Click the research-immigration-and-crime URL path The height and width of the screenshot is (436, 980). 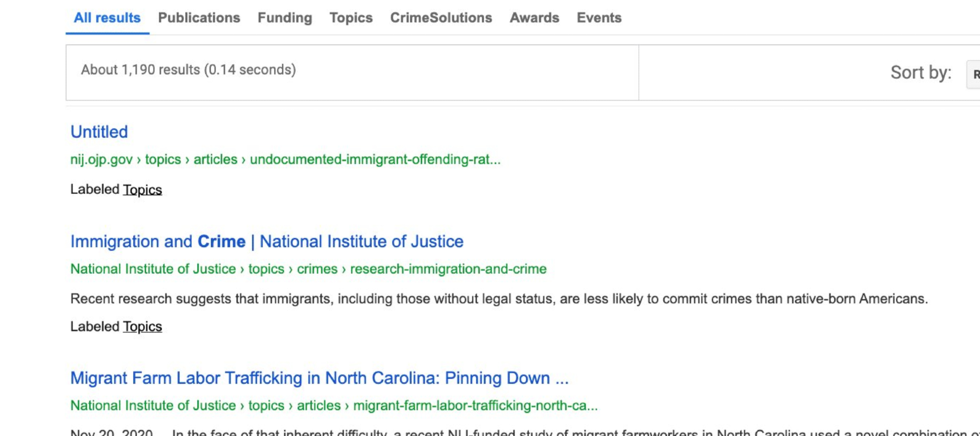tap(448, 269)
